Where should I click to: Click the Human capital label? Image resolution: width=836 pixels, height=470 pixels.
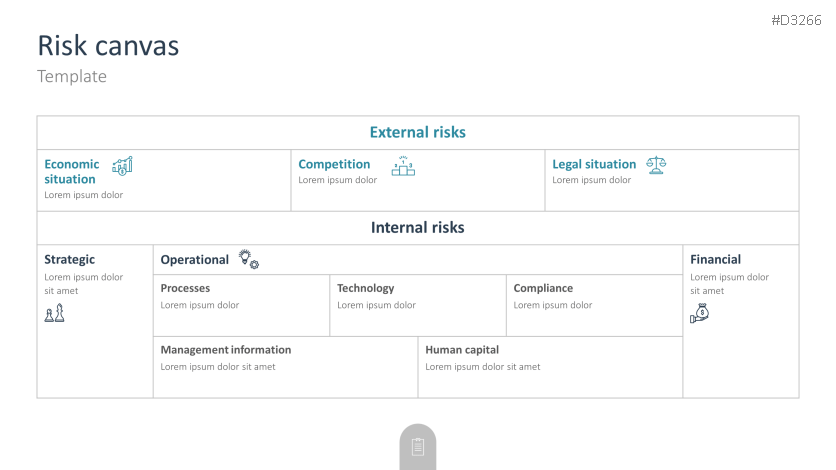(x=462, y=350)
